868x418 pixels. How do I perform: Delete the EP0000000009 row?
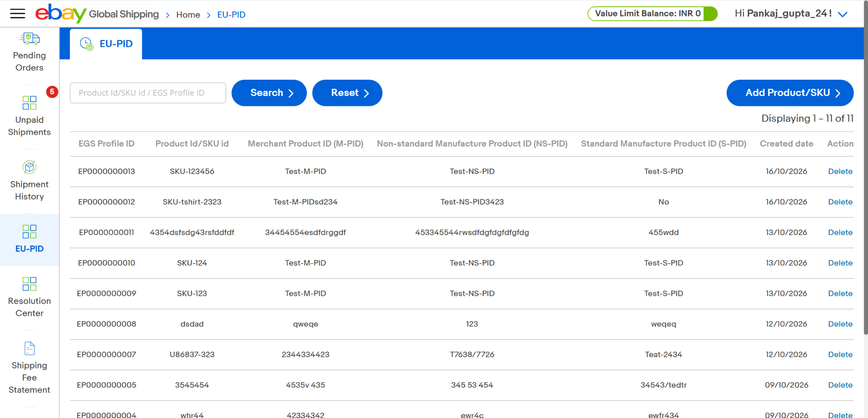840,293
